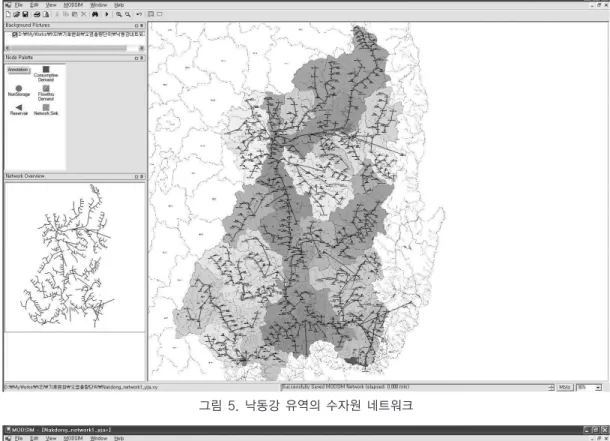Open the zoom percentage dropdown in status bar
Viewport: 610px width, 441px height.
pyautogui.click(x=598, y=387)
